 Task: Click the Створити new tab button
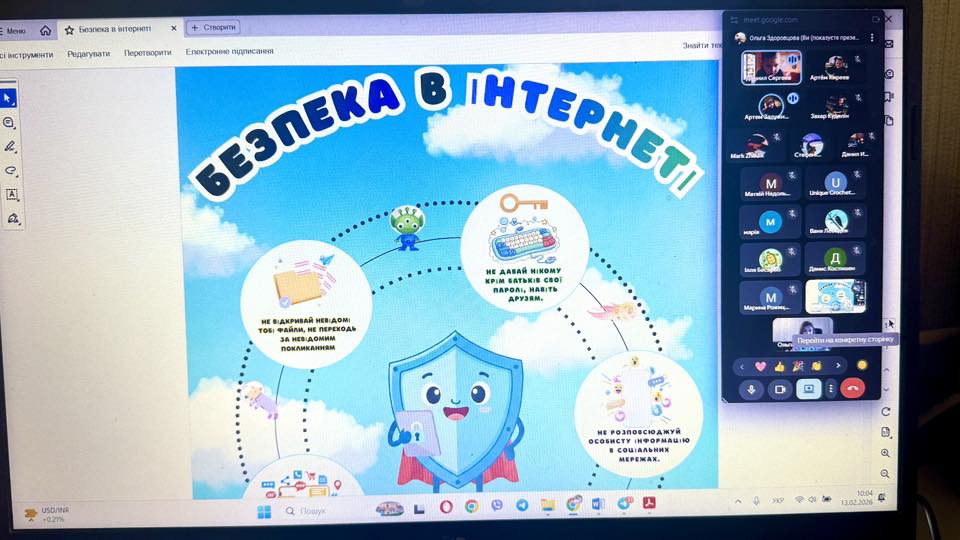[212, 29]
